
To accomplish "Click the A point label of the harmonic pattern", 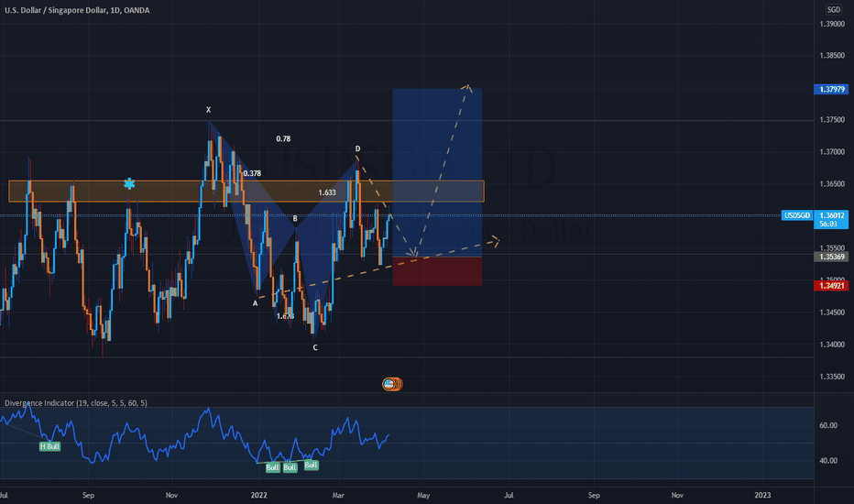I will point(255,303).
